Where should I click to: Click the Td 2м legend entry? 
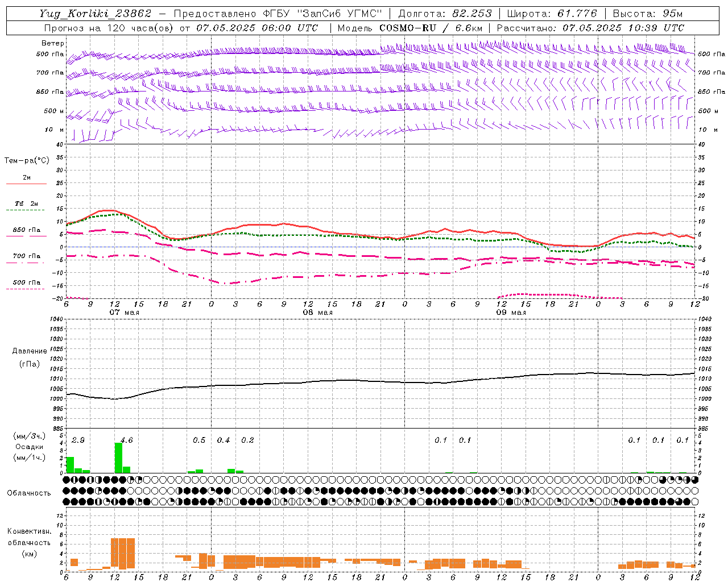point(26,203)
